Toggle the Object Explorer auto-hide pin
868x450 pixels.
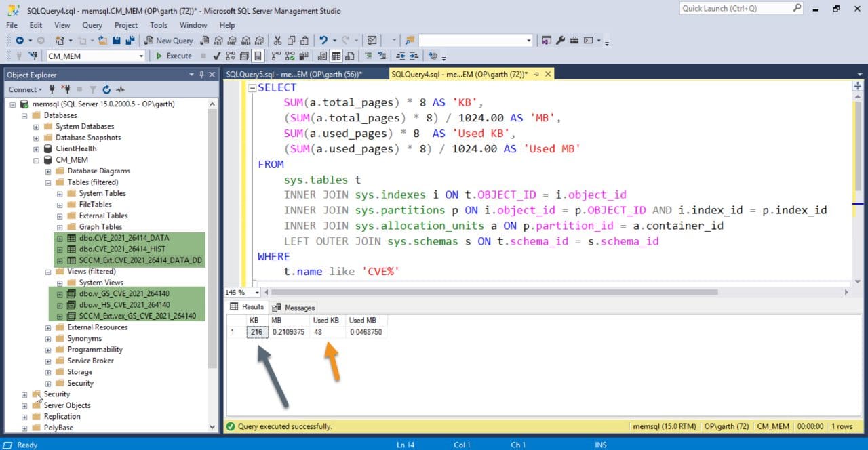pos(201,74)
